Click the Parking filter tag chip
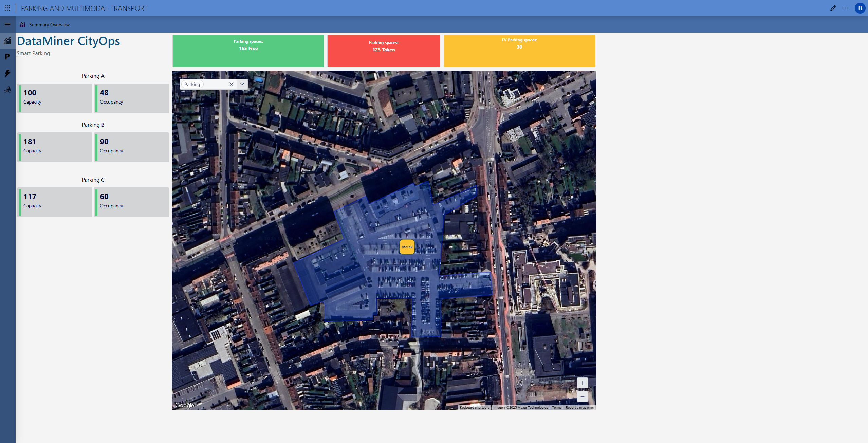The height and width of the screenshot is (443, 868). pyautogui.click(x=192, y=84)
